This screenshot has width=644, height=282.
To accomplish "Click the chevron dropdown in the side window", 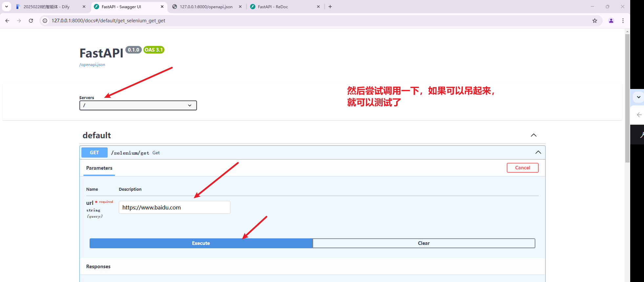I will tap(638, 97).
